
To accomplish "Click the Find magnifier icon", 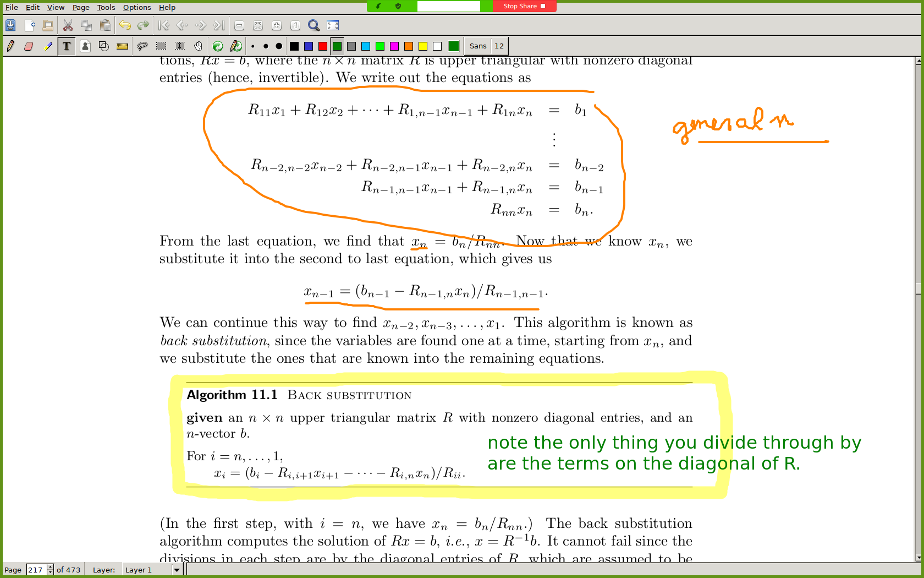I will click(x=313, y=25).
